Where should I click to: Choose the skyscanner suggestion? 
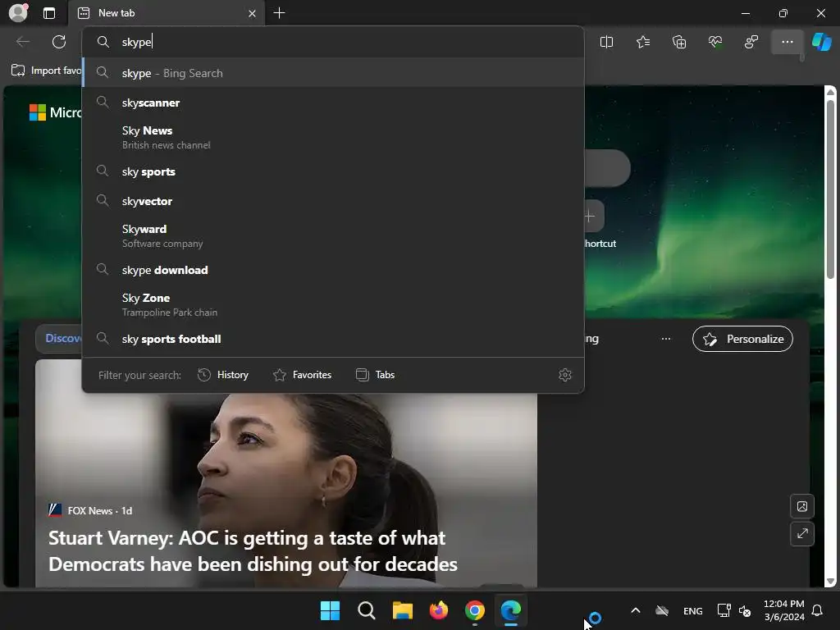click(333, 103)
